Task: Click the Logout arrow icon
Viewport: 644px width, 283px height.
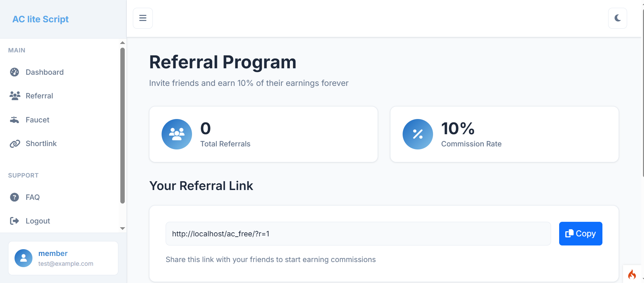Action: coord(15,221)
